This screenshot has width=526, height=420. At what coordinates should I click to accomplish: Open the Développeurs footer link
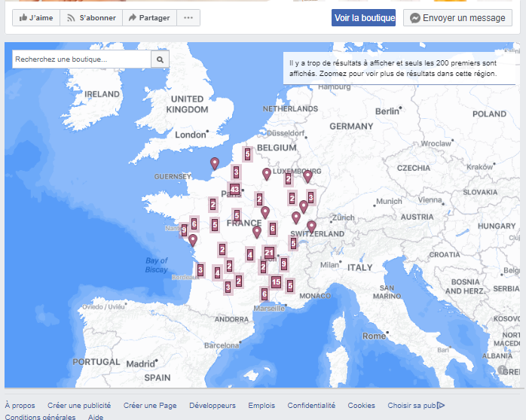click(x=213, y=405)
